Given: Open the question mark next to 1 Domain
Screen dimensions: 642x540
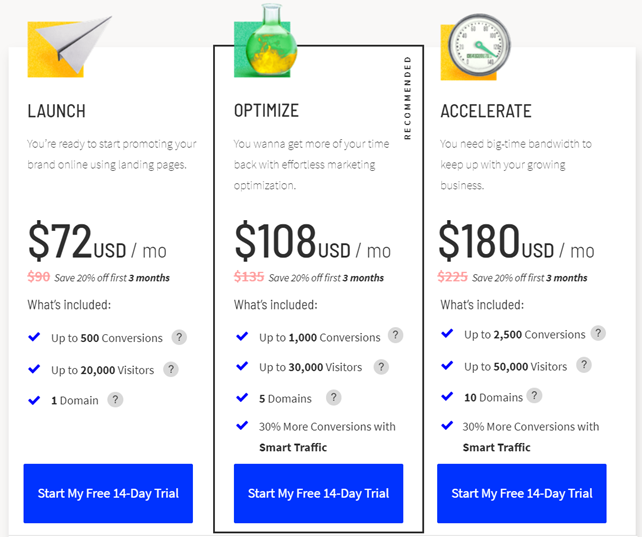Looking at the screenshot, I should click(x=115, y=400).
